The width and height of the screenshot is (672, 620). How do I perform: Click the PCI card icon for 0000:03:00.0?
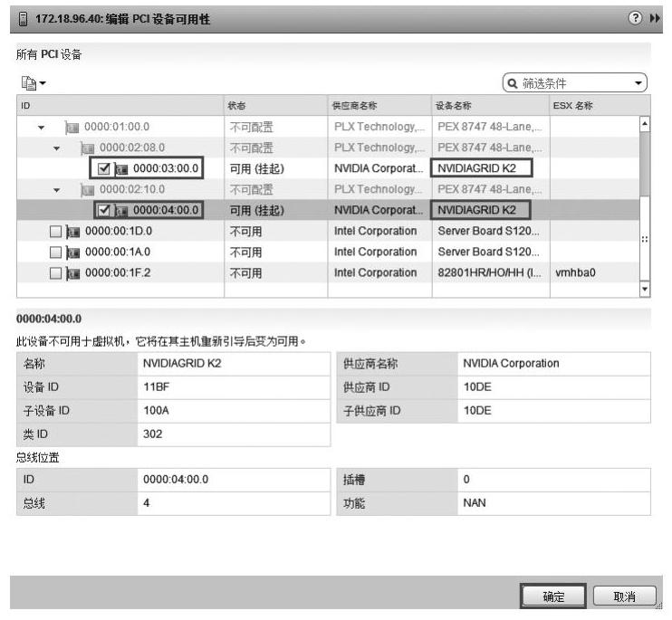coord(120,168)
